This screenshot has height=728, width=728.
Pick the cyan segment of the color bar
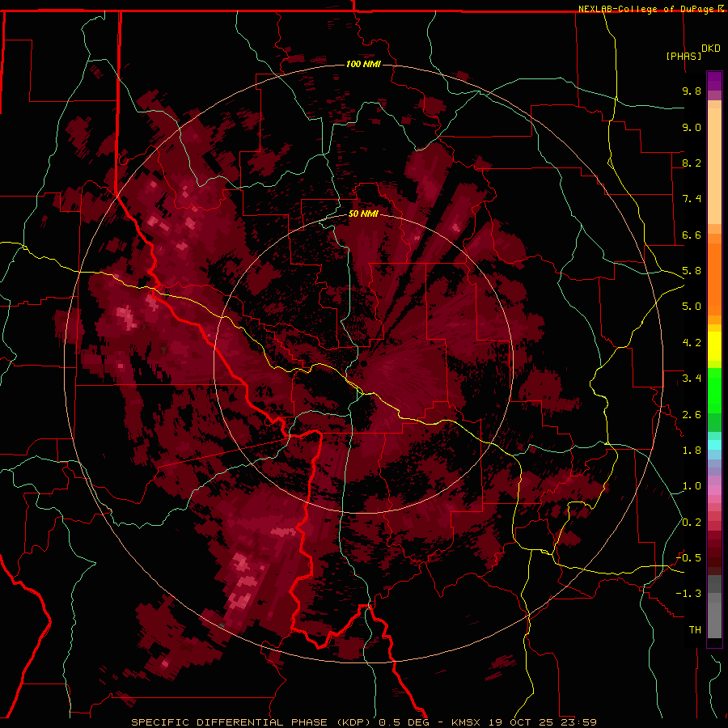tap(714, 445)
